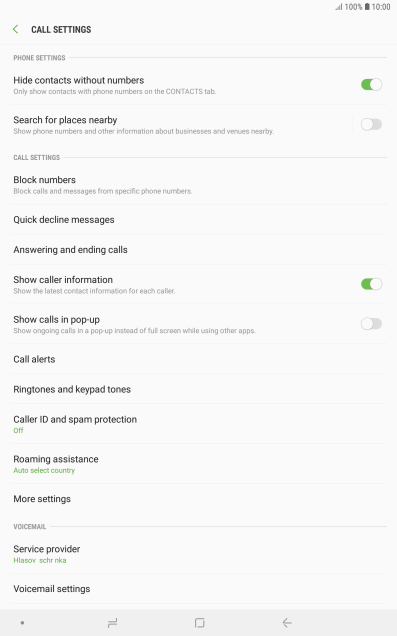Tap the home navigation square icon
Image resolution: width=397 pixels, height=636 pixels.
[200, 623]
